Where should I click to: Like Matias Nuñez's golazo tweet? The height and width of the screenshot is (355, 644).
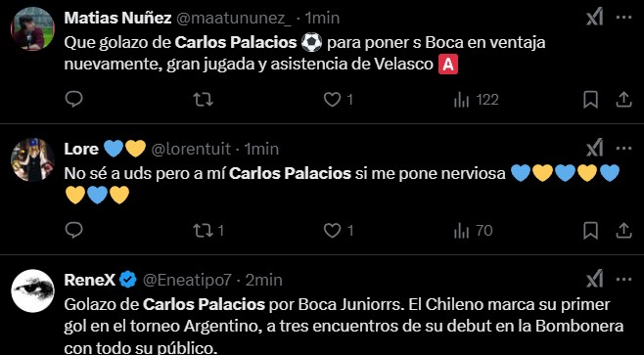coord(338,100)
